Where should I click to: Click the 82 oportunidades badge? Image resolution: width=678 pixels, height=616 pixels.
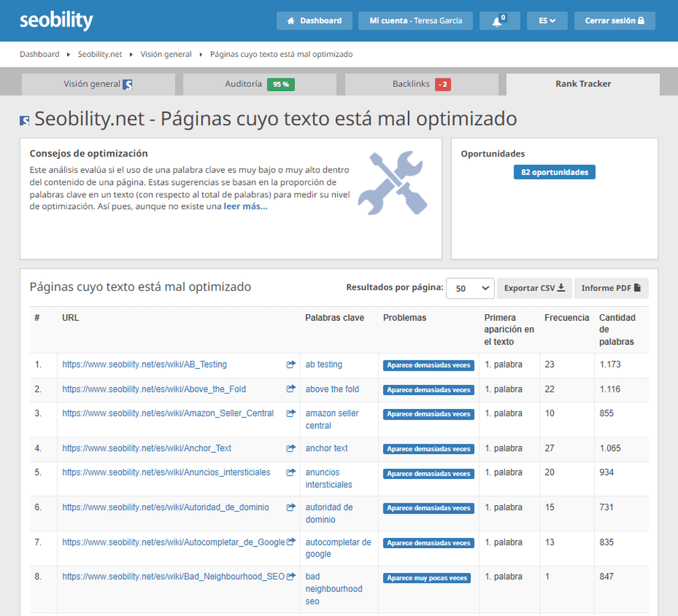click(x=554, y=172)
